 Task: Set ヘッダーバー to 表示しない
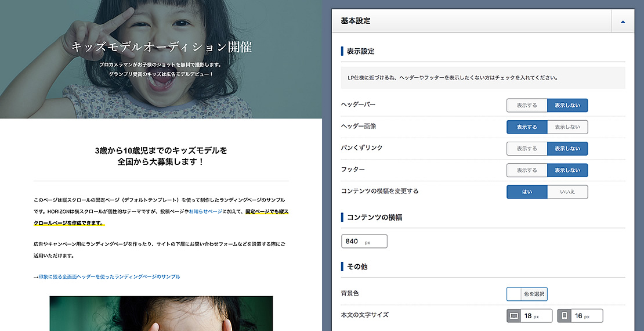point(567,105)
